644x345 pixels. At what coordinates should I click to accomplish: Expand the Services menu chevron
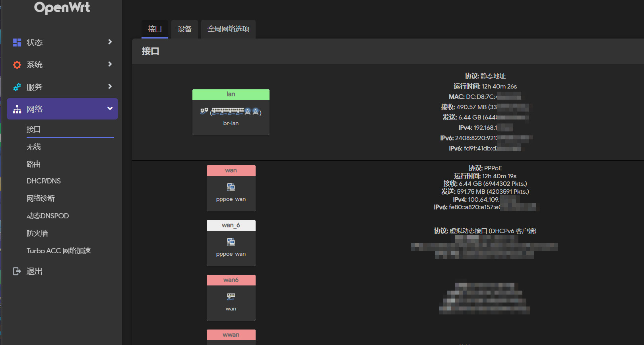110,87
